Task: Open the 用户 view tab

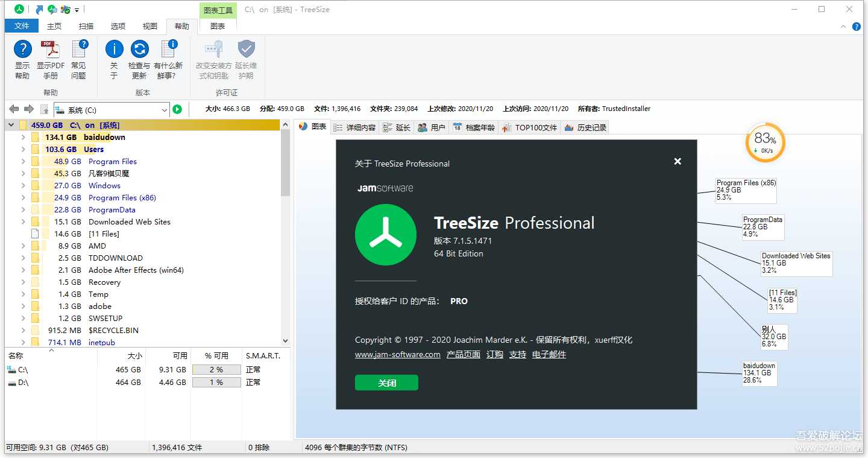Action: 432,127
